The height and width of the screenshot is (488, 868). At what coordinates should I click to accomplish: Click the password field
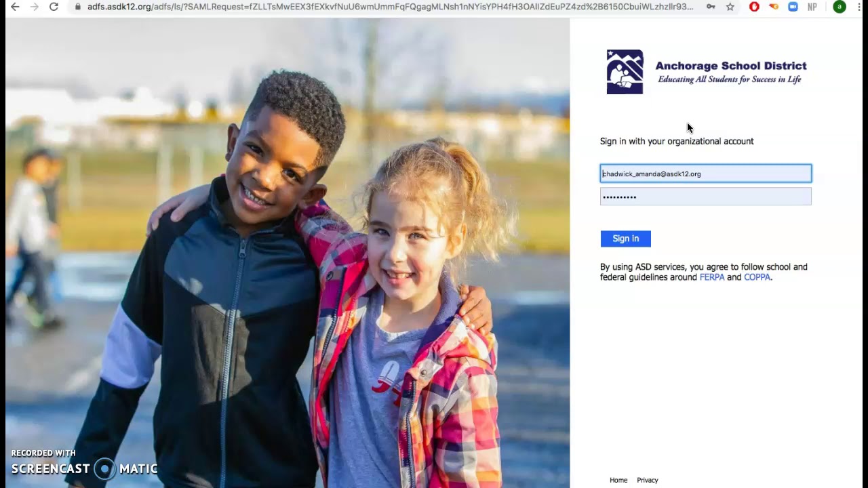click(705, 197)
